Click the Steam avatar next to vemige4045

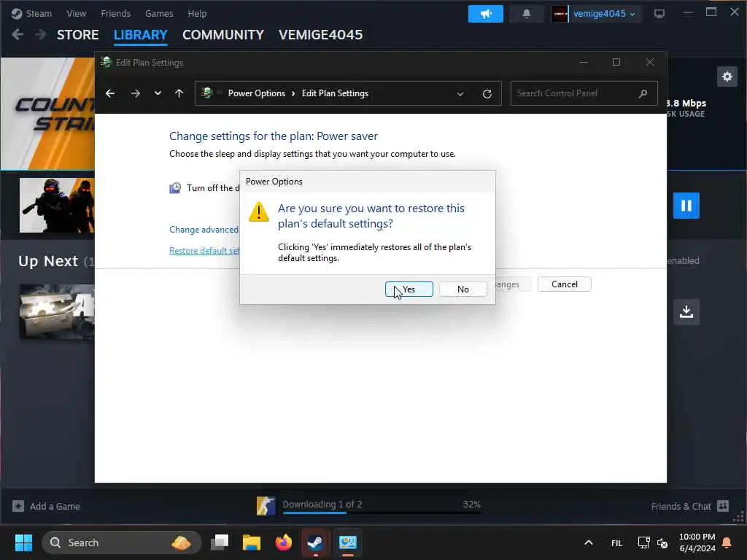560,14
